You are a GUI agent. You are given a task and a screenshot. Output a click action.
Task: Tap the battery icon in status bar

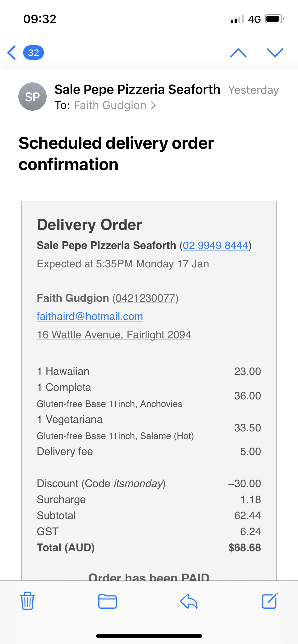pyautogui.click(x=274, y=19)
